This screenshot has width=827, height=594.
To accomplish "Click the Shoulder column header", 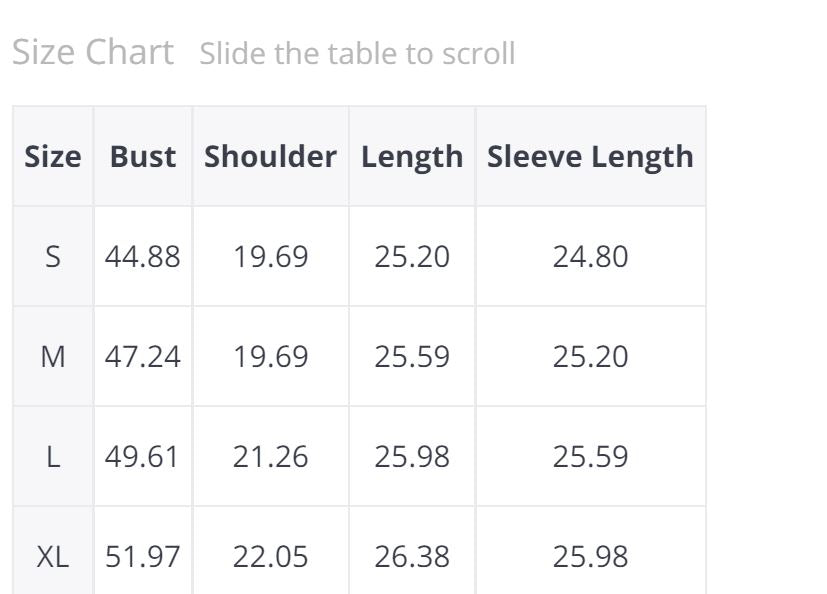I will [270, 156].
